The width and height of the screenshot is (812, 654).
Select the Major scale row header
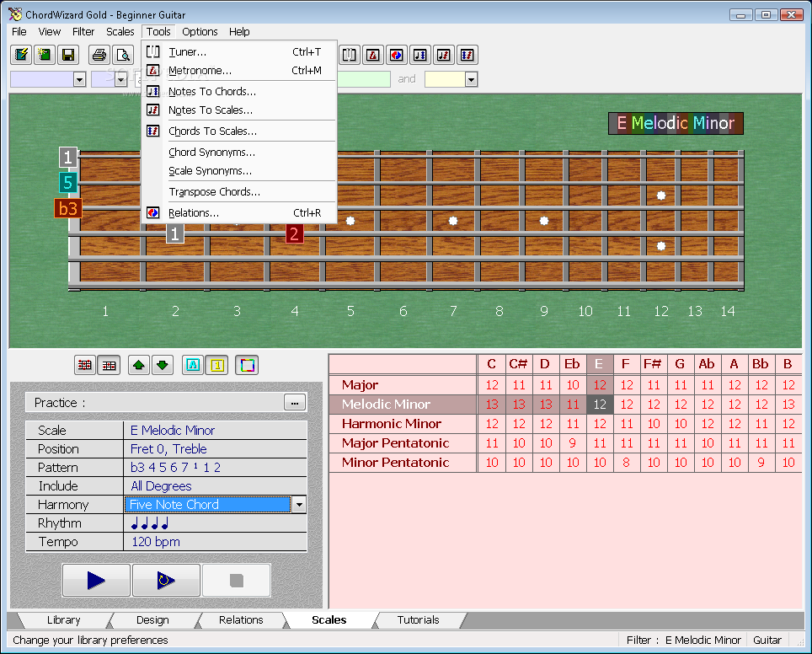coord(403,385)
